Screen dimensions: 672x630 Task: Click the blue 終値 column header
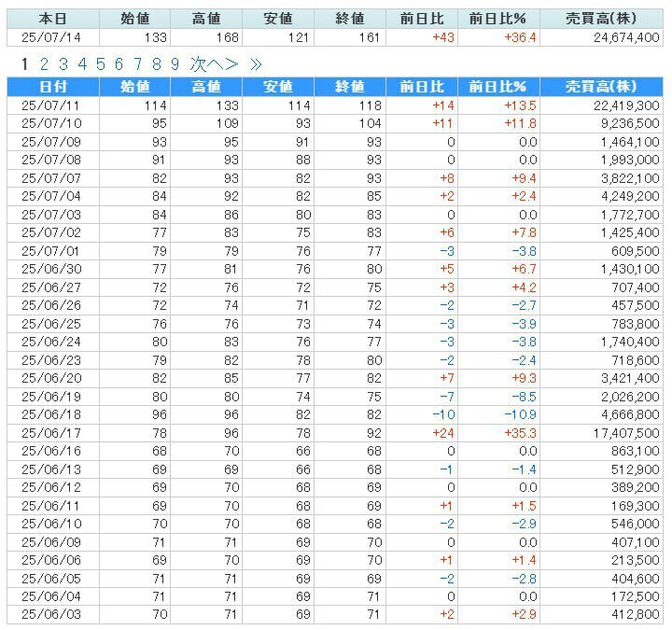pos(350,87)
